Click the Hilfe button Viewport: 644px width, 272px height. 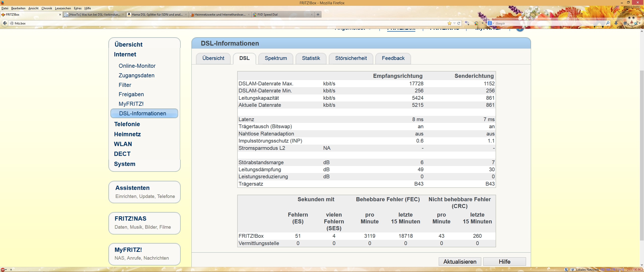pyautogui.click(x=504, y=261)
